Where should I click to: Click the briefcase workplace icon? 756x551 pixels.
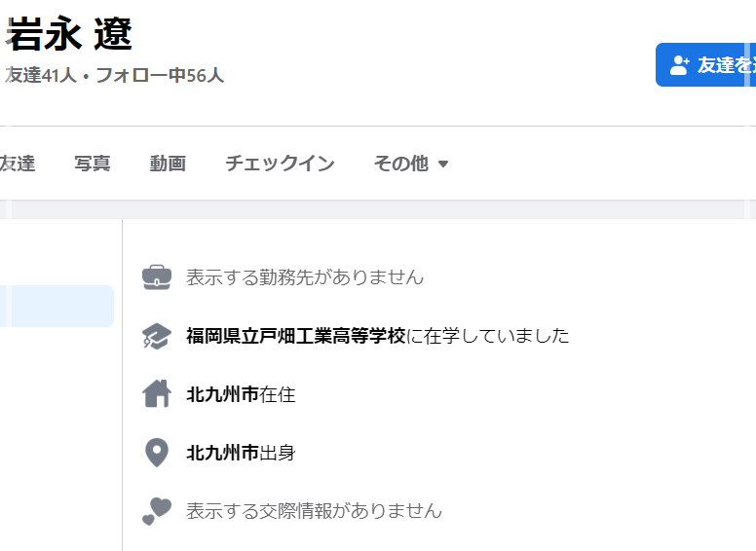coord(157,277)
